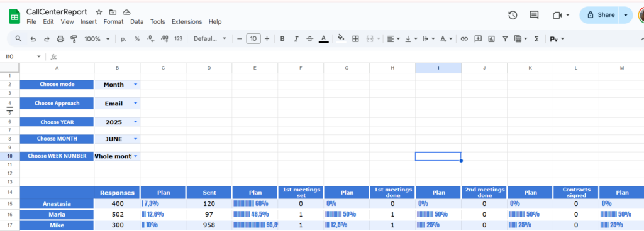The image size is (644, 231).
Task: Insert a comment
Action: point(478,39)
